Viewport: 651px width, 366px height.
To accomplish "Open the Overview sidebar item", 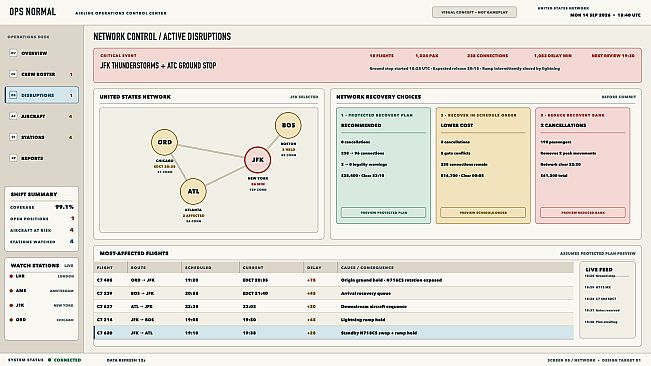I will [42, 53].
